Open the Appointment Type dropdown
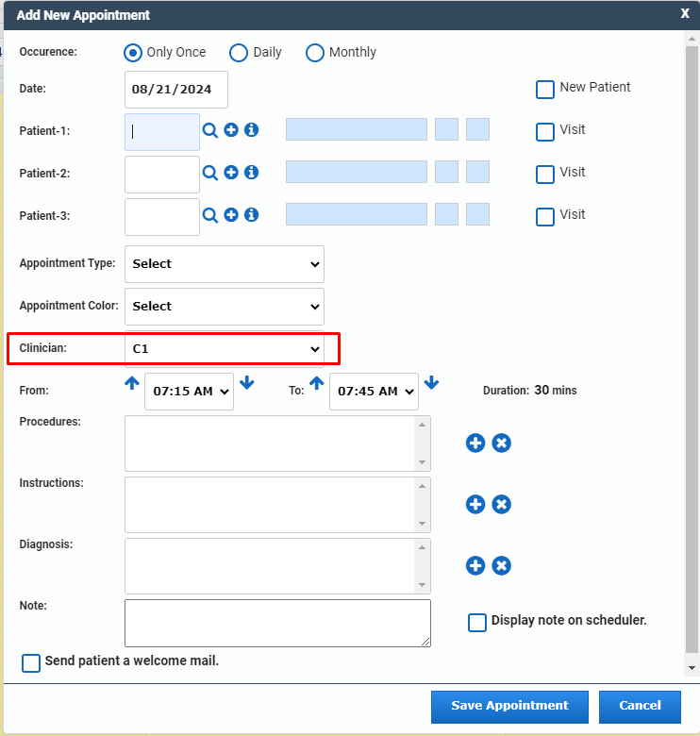The width and height of the screenshot is (700, 736). (x=225, y=264)
